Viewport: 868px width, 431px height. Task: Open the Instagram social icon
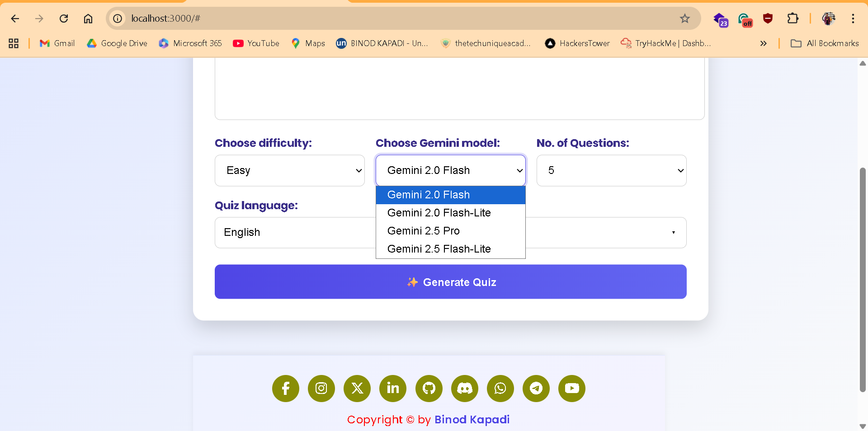point(321,389)
